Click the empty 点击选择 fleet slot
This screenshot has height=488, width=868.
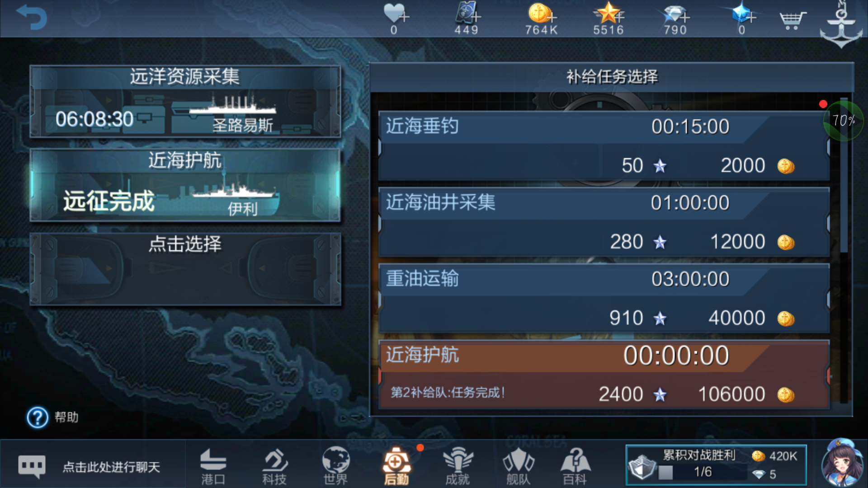[185, 269]
